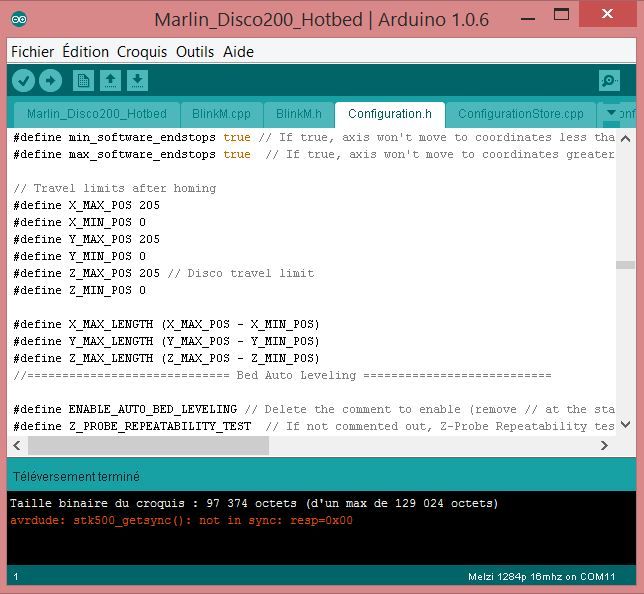
Task: Create a new sketch with New icon
Action: pos(83,81)
